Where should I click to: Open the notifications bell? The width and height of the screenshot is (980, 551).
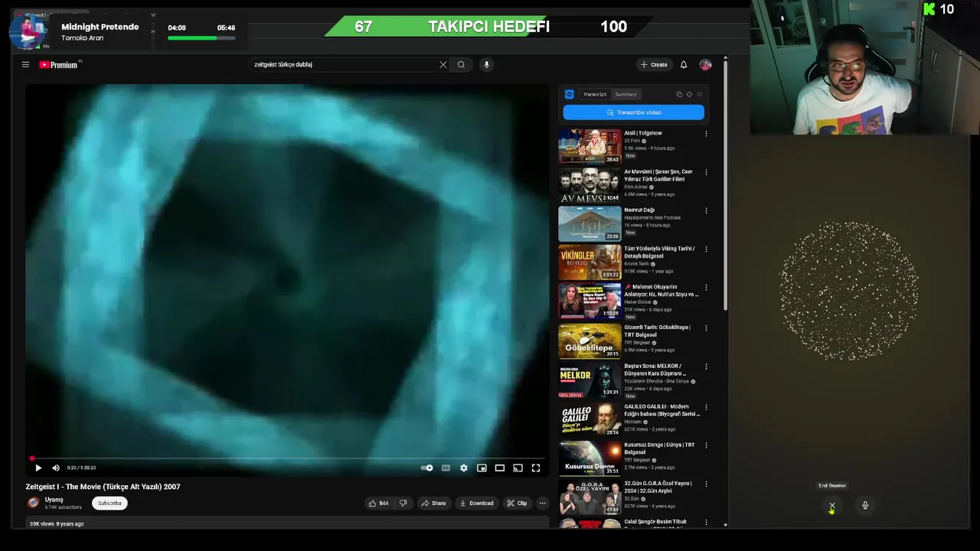coord(684,64)
